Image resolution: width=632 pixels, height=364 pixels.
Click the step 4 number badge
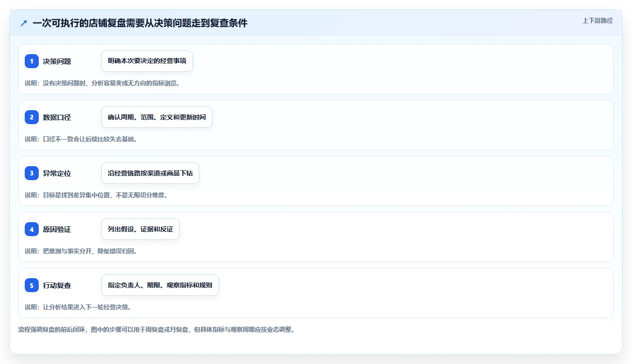[x=32, y=229]
